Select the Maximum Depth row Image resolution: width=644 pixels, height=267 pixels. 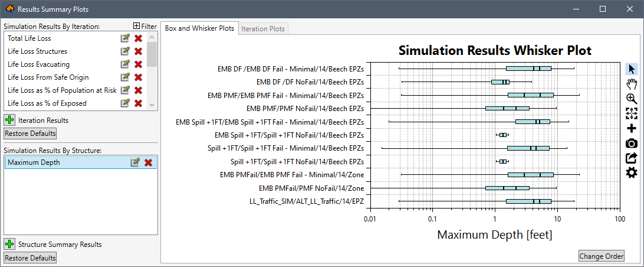[80, 162]
